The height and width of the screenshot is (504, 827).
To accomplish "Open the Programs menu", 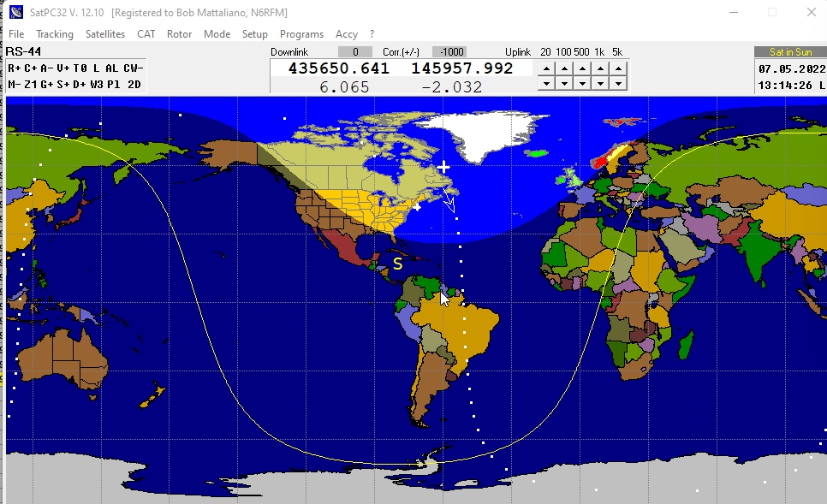I will [301, 33].
